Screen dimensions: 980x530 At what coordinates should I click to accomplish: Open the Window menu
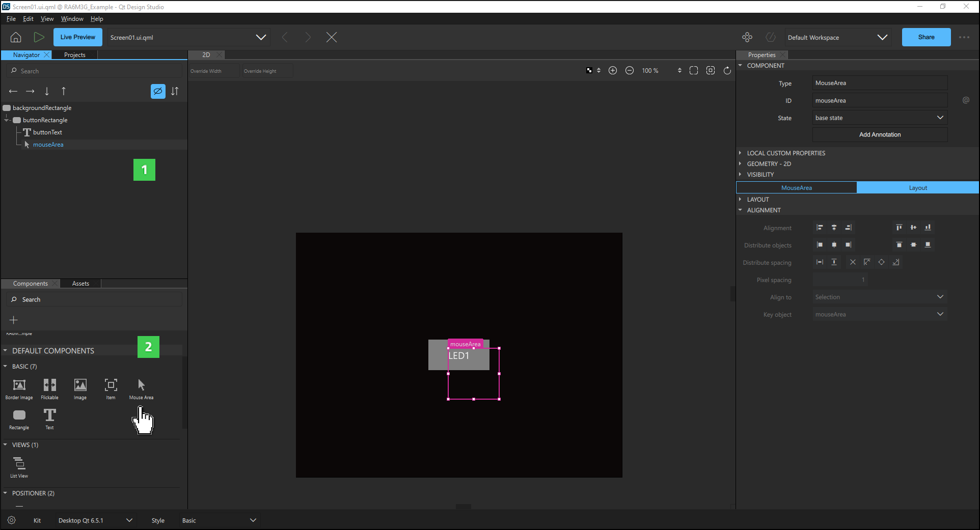point(72,19)
